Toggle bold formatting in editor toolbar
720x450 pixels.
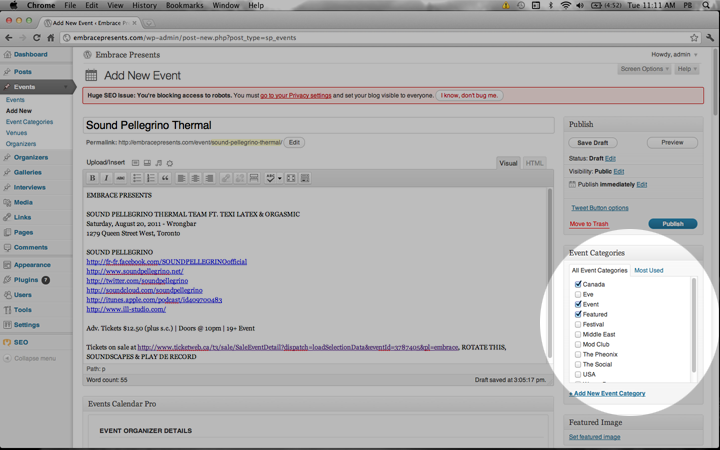[93, 178]
